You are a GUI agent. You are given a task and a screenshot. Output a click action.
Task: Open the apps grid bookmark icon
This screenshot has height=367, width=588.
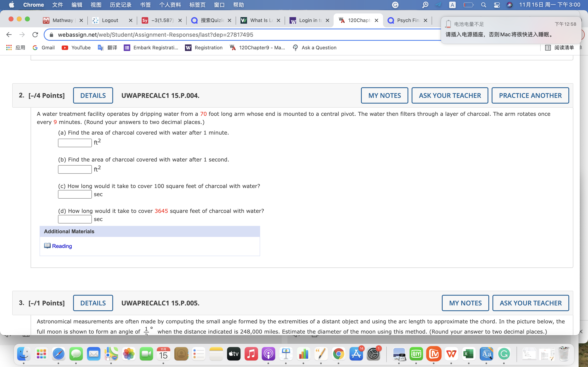pyautogui.click(x=9, y=48)
